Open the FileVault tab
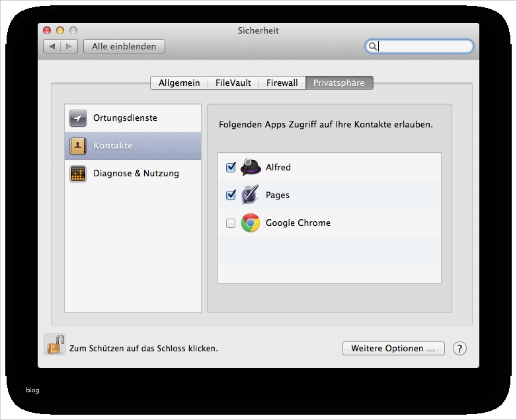 233,83
